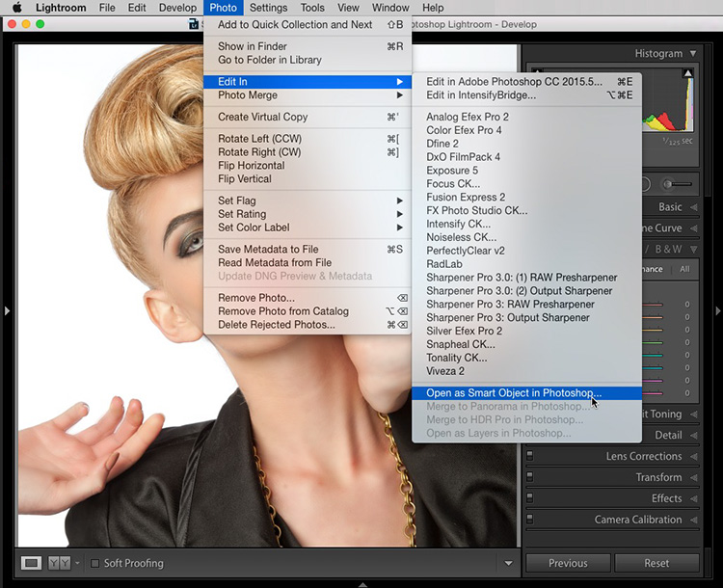Expand the Detail panel
Screen dimensions: 723x588
tap(693, 435)
